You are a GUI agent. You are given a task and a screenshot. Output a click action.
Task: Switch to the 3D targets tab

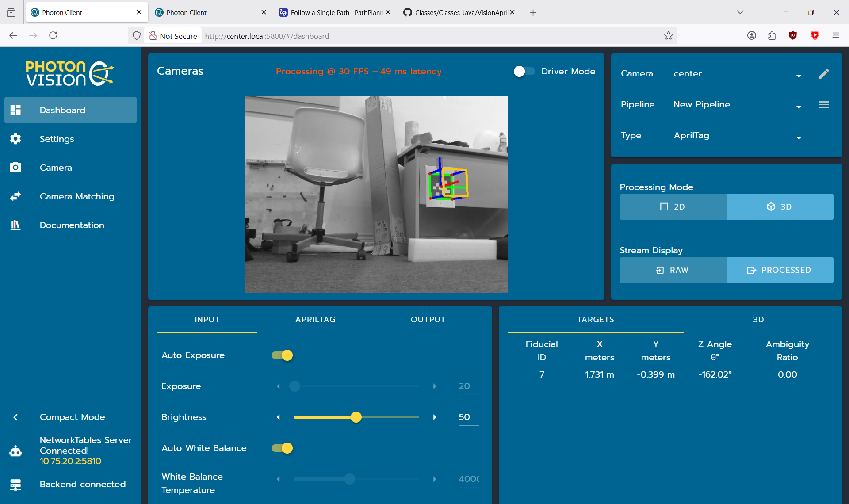click(758, 320)
